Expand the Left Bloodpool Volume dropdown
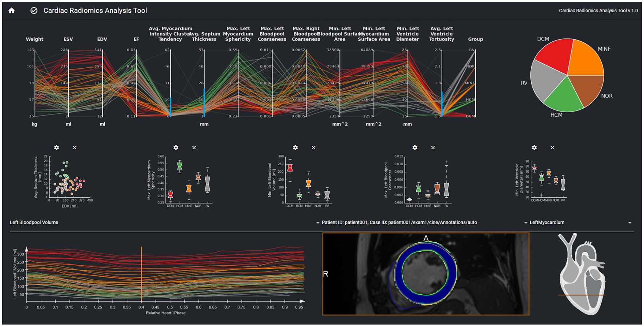Image resolution: width=644 pixels, height=327 pixels. click(318, 223)
